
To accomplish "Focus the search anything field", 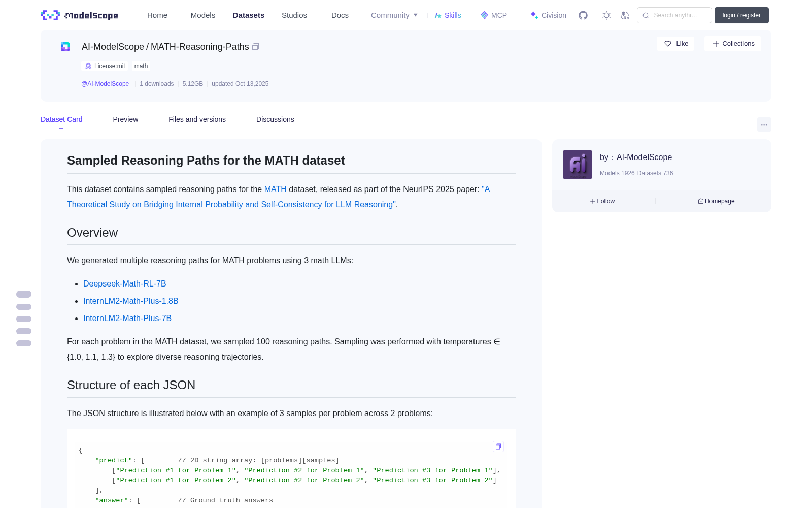I will point(674,15).
